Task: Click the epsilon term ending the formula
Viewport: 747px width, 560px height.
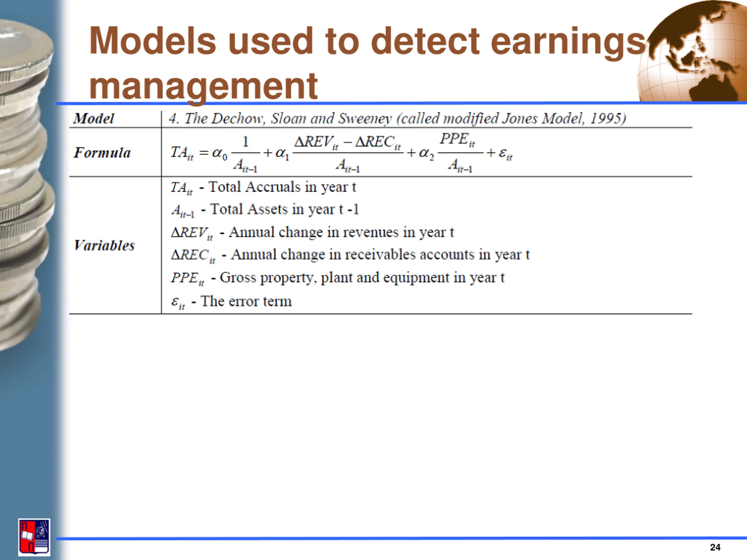Action: click(505, 154)
